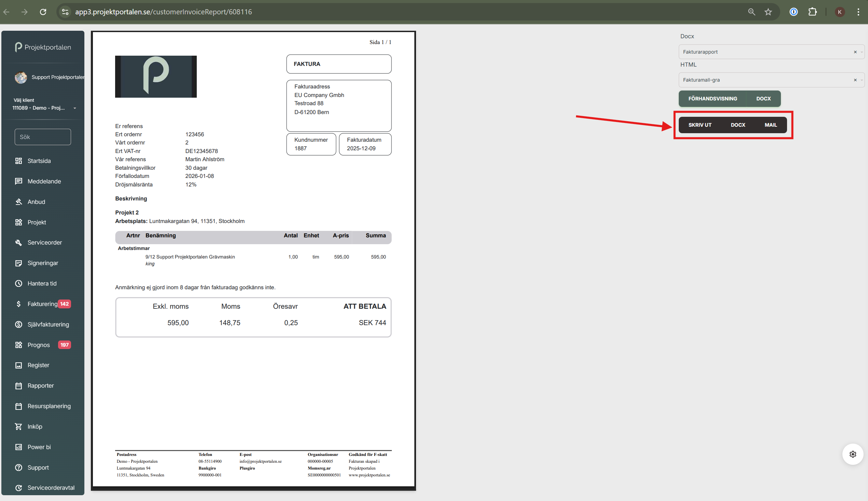The image size is (868, 501).
Task: Go to Rapporter menu item
Action: pyautogui.click(x=41, y=385)
